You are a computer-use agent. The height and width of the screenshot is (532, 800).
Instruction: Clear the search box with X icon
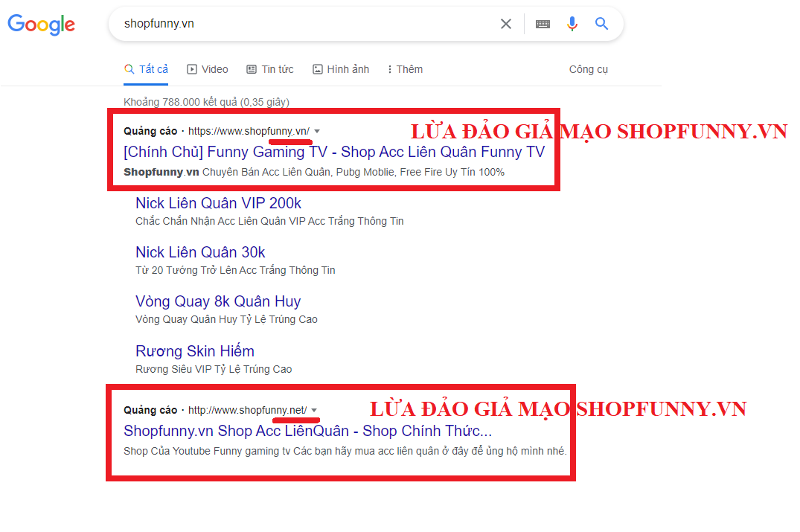tap(505, 24)
